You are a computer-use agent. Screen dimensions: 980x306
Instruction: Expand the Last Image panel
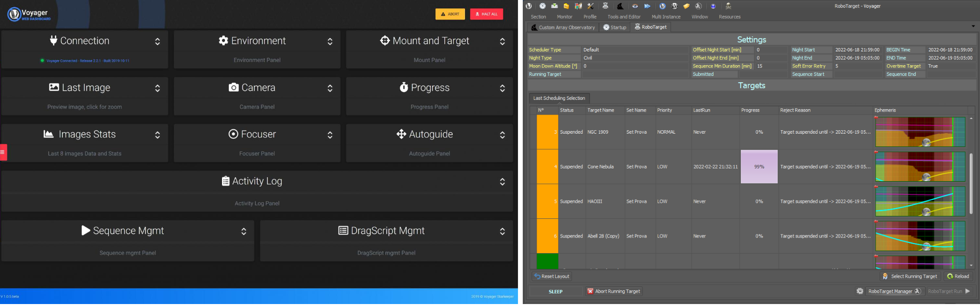(157, 88)
